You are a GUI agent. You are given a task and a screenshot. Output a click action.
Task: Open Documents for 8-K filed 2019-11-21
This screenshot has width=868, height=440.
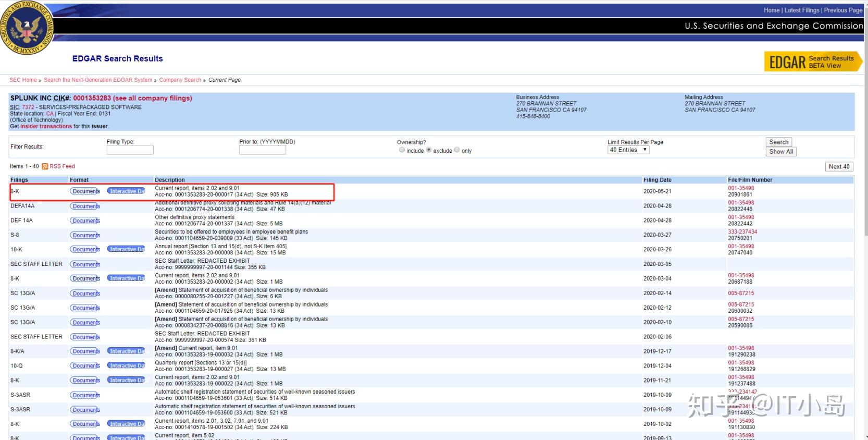85,381
